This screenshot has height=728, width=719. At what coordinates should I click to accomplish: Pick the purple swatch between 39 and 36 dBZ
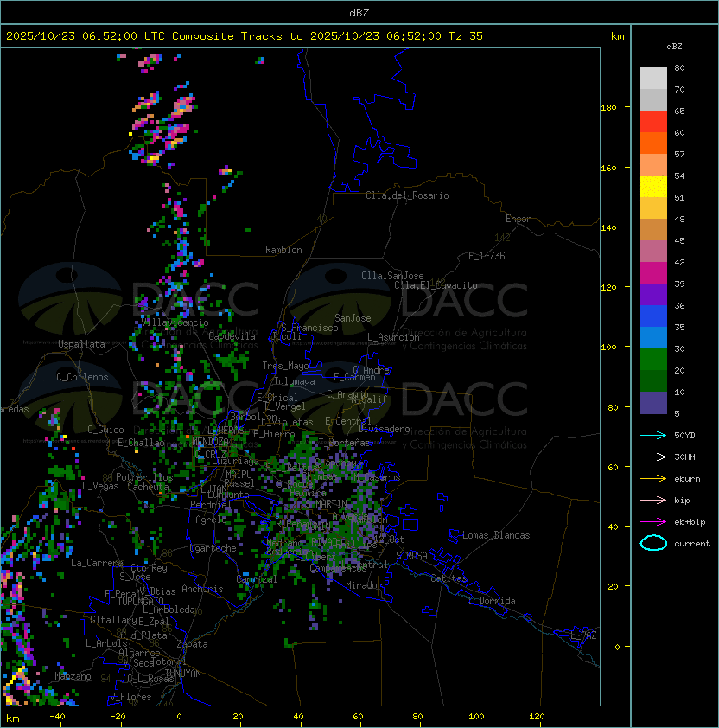pos(653,295)
